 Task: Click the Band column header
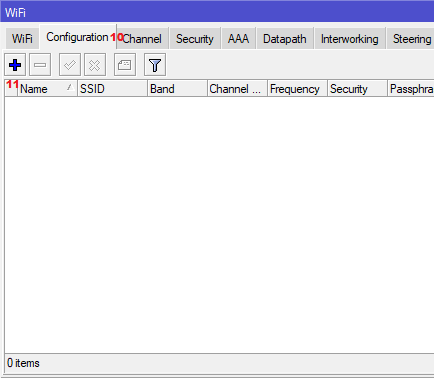click(177, 89)
